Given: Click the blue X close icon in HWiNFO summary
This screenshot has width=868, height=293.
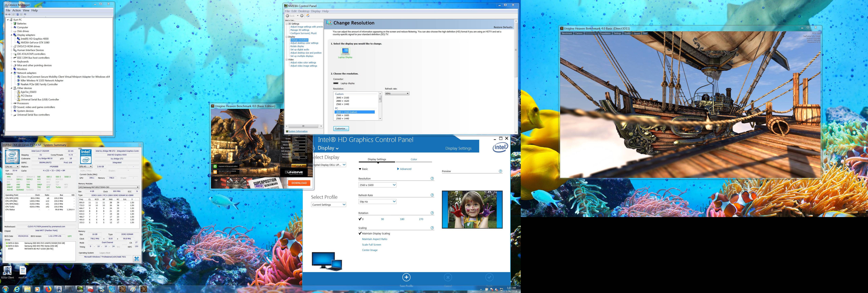Looking at the screenshot, I should pyautogui.click(x=136, y=259).
